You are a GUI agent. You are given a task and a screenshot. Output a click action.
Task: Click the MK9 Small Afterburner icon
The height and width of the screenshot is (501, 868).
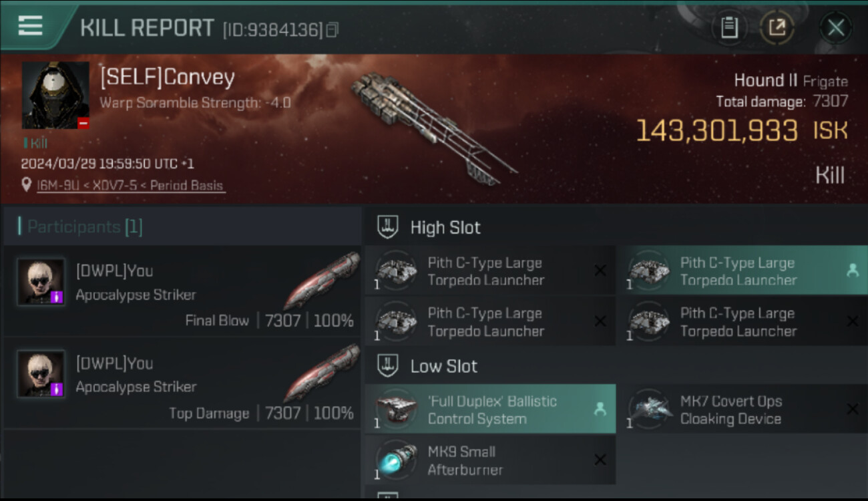pos(397,458)
